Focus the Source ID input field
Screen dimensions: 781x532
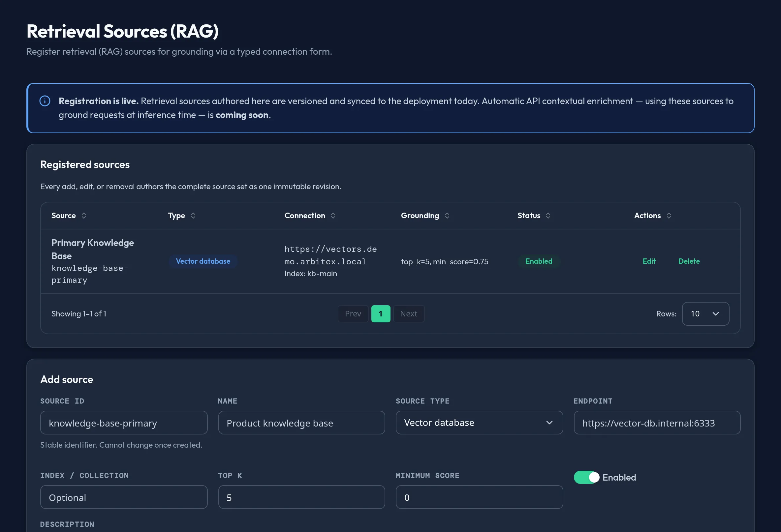[124, 423]
